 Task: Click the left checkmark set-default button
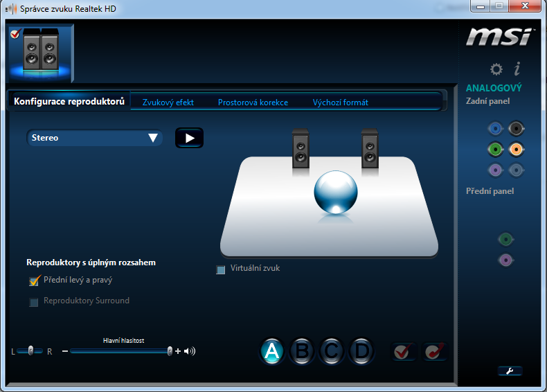pos(403,352)
